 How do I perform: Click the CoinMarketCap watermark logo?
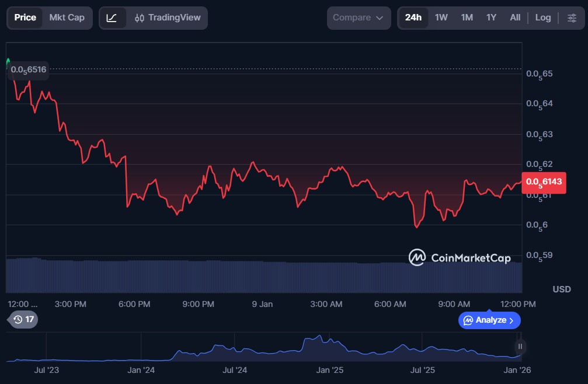click(x=460, y=257)
